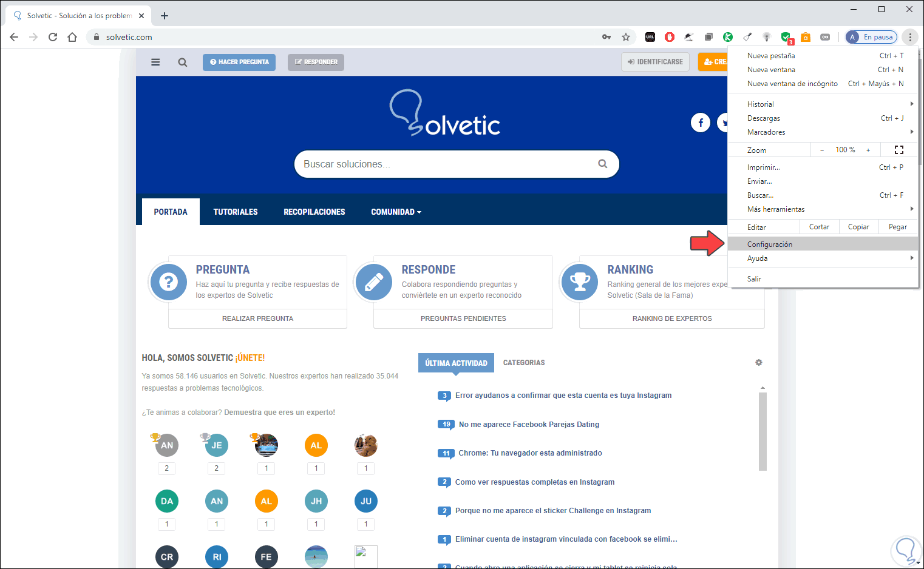Click the HACER PREGUNTA button
Screen dimensions: 924x569
click(239, 62)
